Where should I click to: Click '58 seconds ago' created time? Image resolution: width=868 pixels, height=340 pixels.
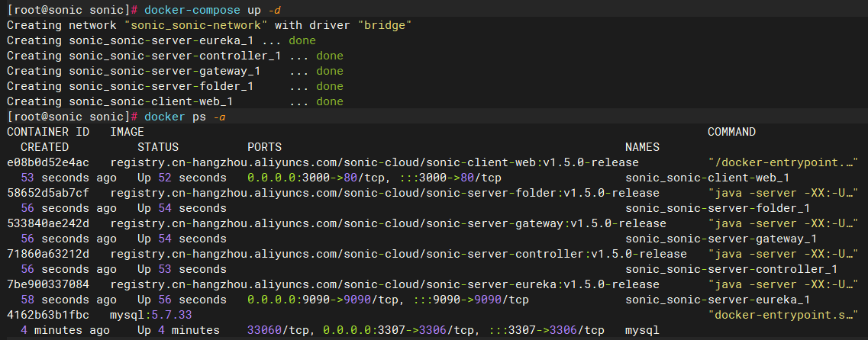coord(69,300)
